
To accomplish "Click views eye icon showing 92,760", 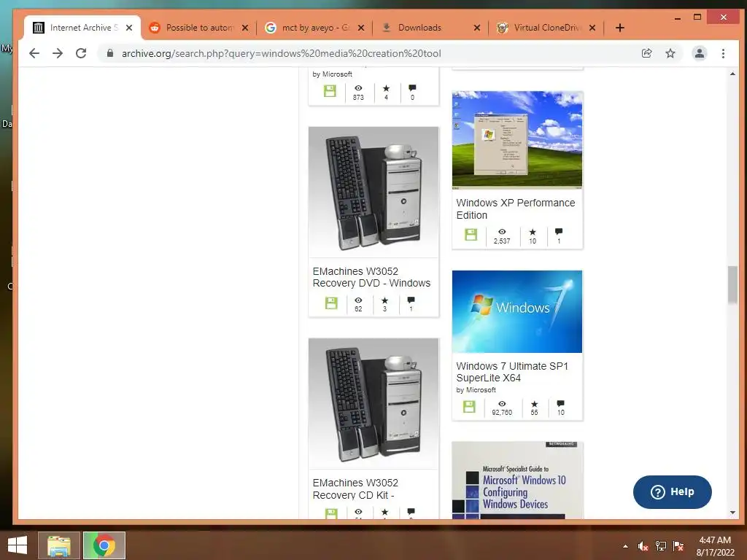I will 502,404.
